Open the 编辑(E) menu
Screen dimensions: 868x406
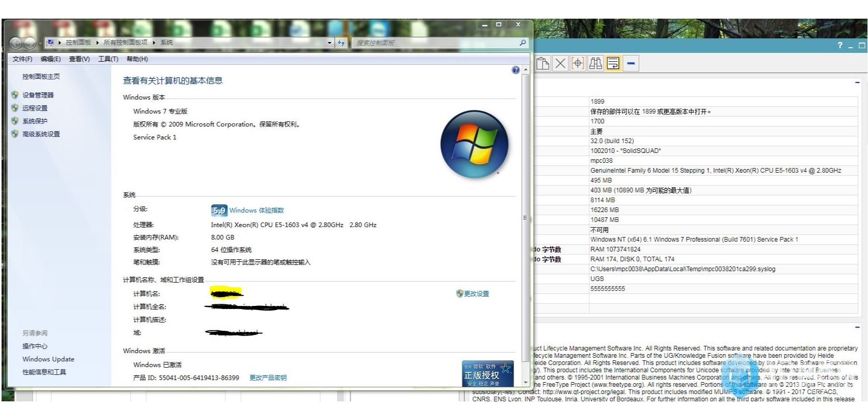coord(51,59)
